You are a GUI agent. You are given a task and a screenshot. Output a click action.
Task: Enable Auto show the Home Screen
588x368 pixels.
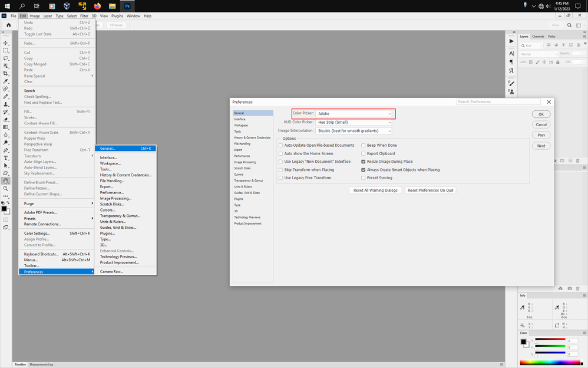(x=280, y=153)
